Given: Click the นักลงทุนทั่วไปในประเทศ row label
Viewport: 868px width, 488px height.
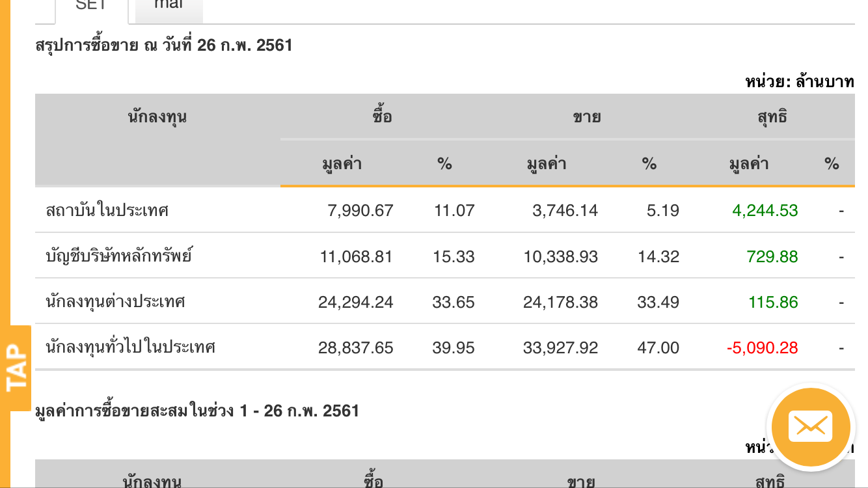Looking at the screenshot, I should pos(131,347).
